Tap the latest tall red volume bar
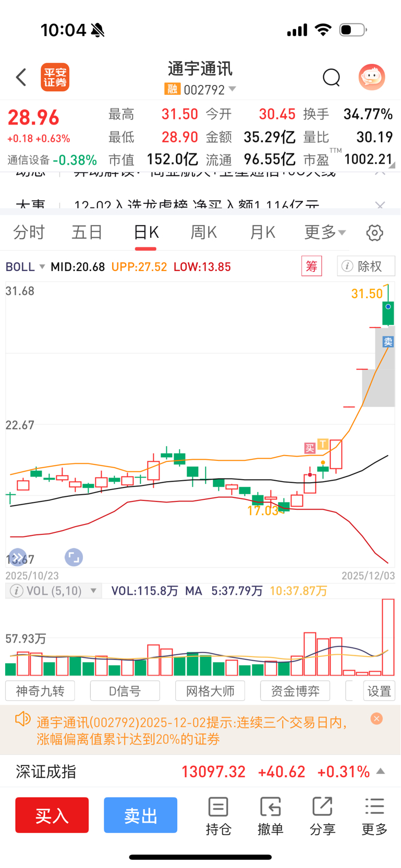 point(388,637)
